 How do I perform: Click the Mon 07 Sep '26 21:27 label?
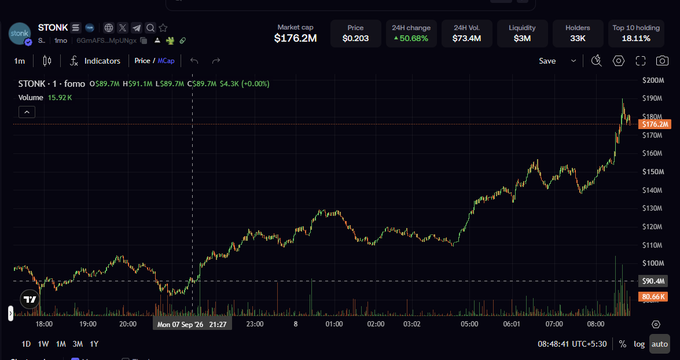[x=192, y=324]
